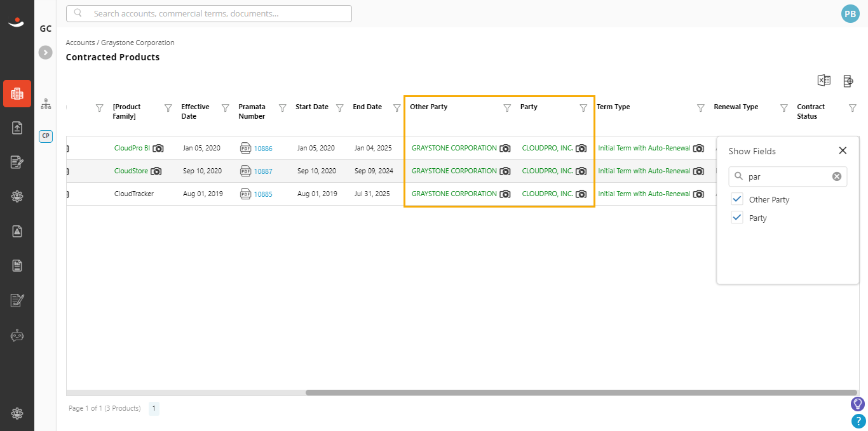868x431 pixels.
Task: Uncheck the Party field checkbox
Action: (737, 218)
